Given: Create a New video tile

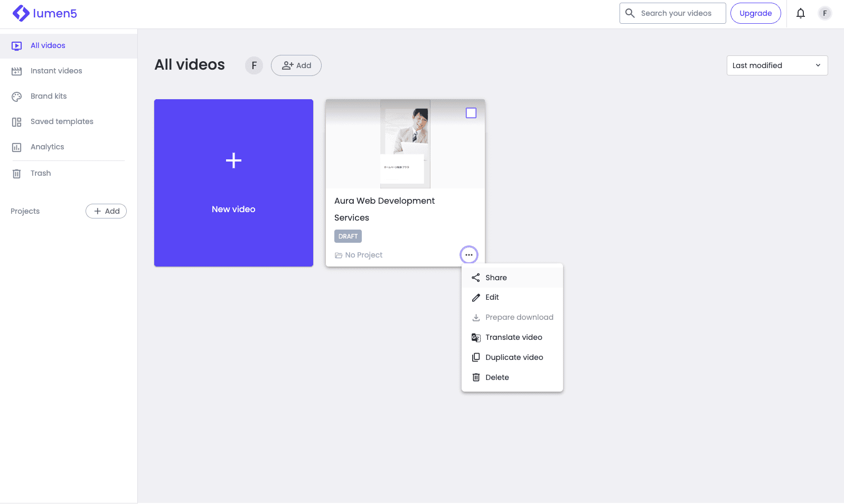Looking at the screenshot, I should tap(233, 183).
